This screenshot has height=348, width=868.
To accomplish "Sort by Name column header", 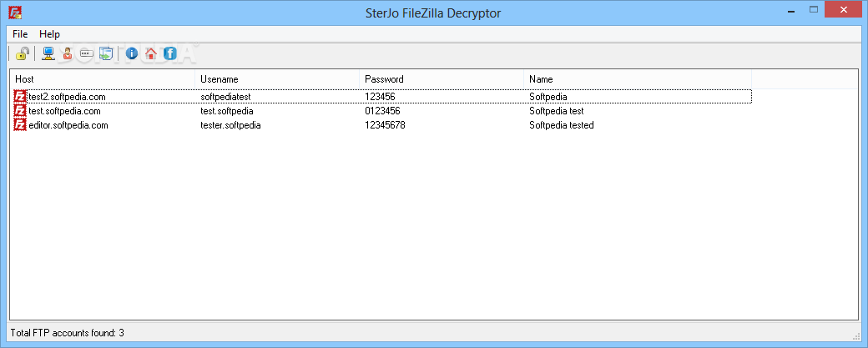I will [x=638, y=79].
